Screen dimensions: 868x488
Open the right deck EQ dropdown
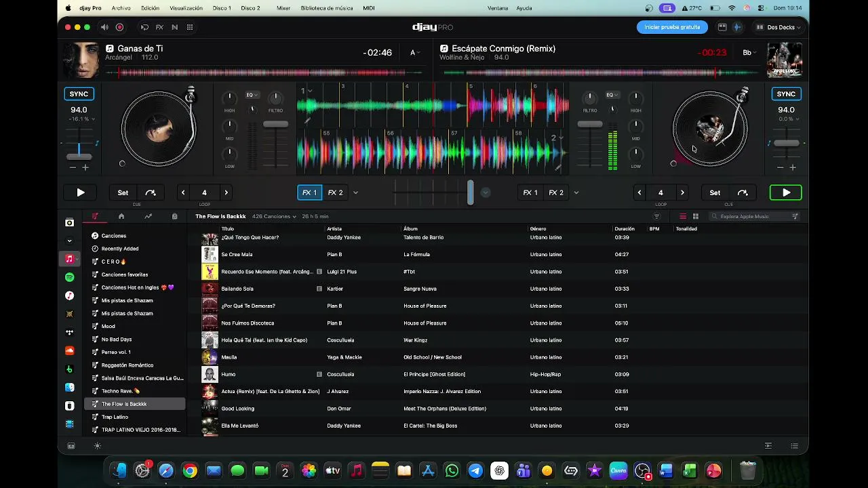pos(612,95)
